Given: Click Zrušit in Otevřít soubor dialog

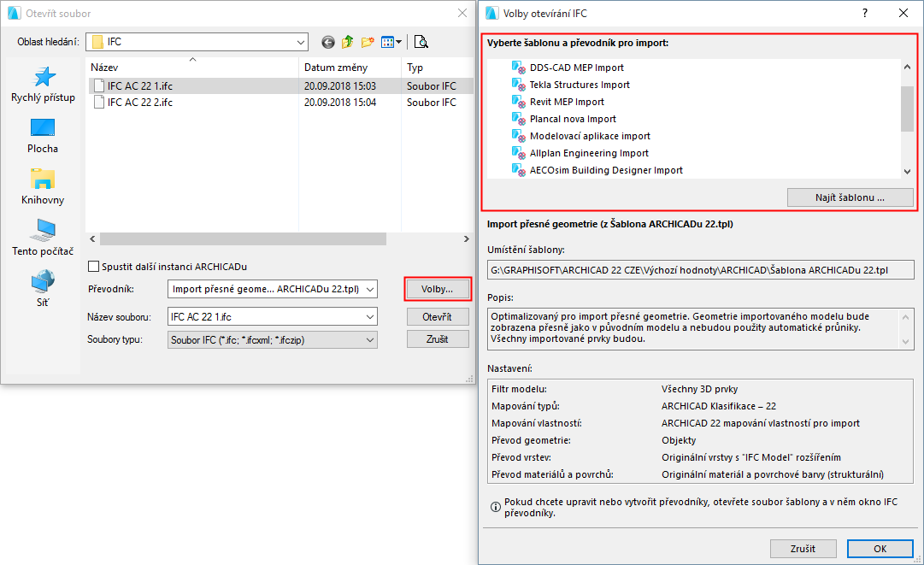Looking at the screenshot, I should (x=438, y=339).
